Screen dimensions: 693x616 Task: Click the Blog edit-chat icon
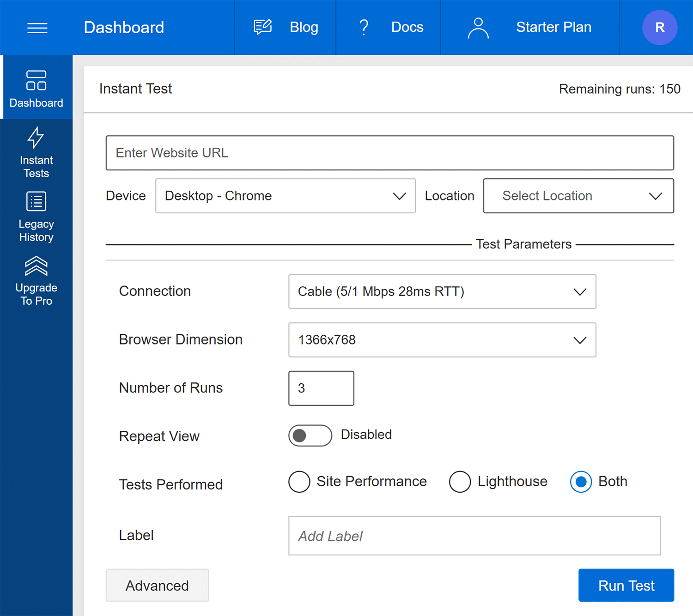263,27
